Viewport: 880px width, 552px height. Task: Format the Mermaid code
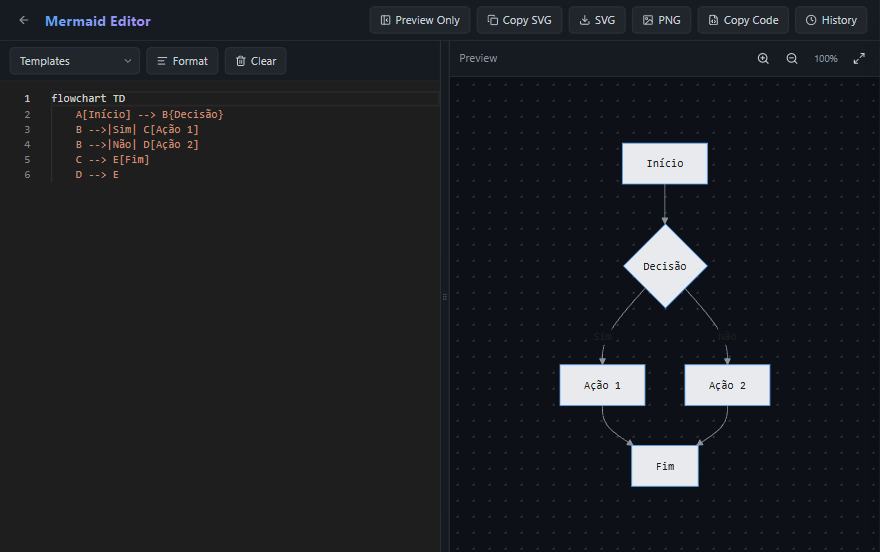click(x=182, y=61)
